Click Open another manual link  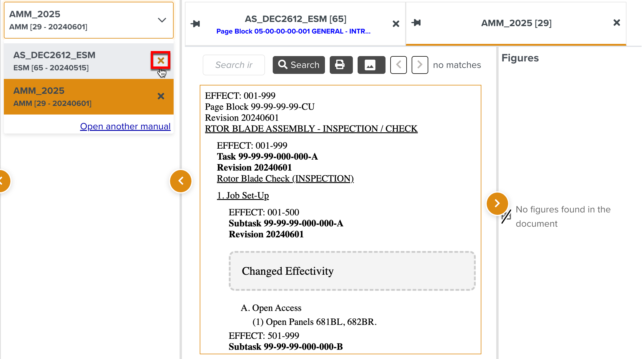point(125,126)
